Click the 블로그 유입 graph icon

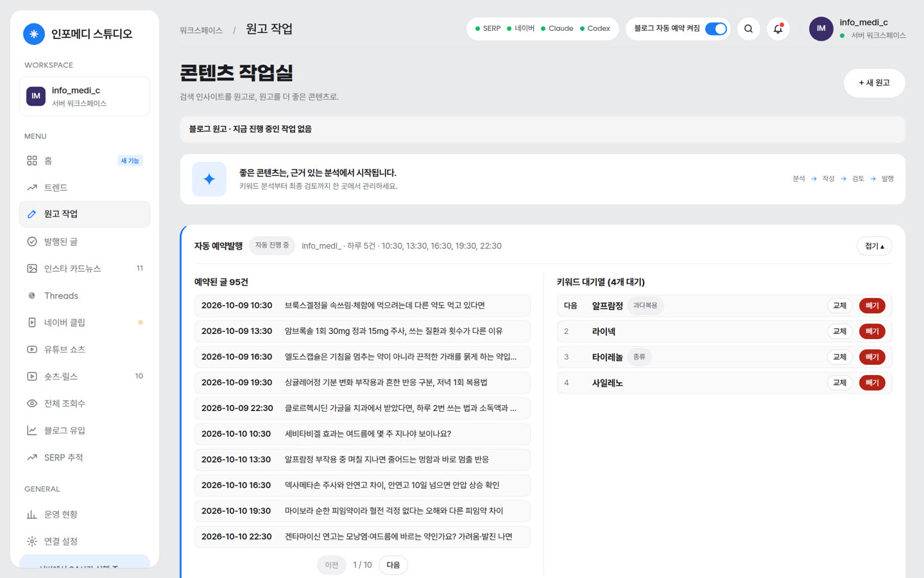(32, 430)
